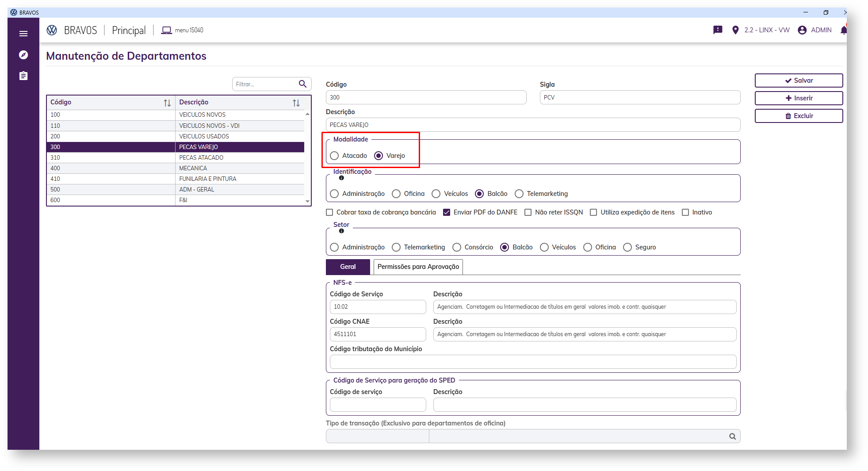Choose Telemarketing under Identificação
This screenshot has height=471, width=868.
(x=519, y=194)
